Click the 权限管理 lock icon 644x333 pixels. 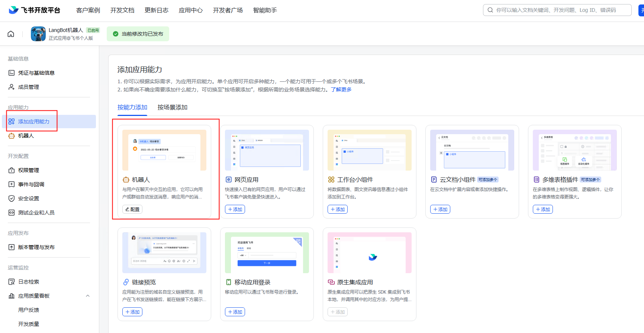(x=12, y=170)
